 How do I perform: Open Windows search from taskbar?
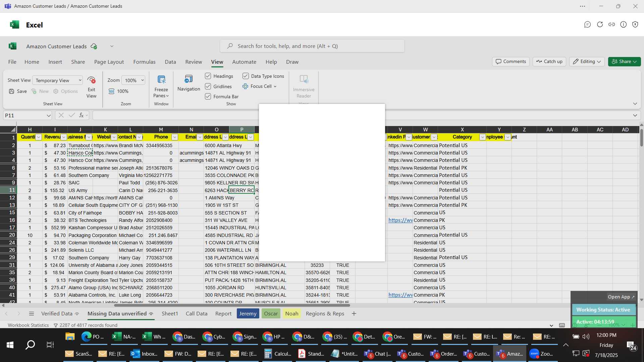point(30,345)
